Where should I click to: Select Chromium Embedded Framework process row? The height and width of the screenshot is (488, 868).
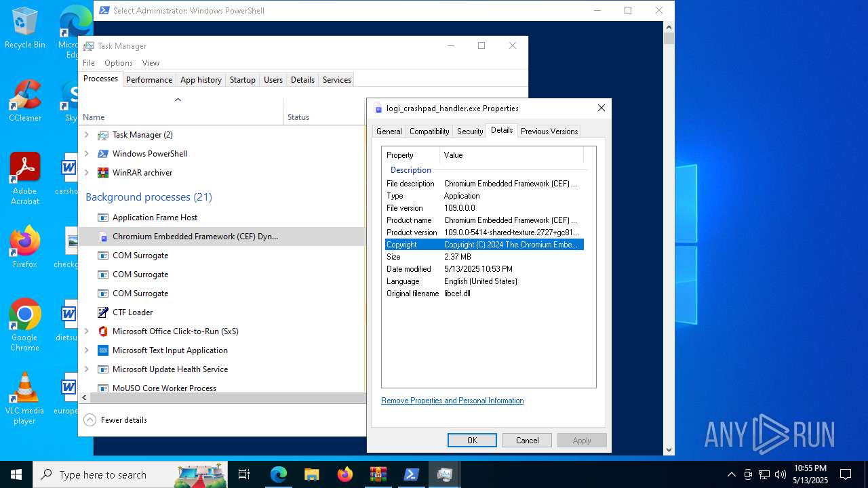[x=222, y=237]
